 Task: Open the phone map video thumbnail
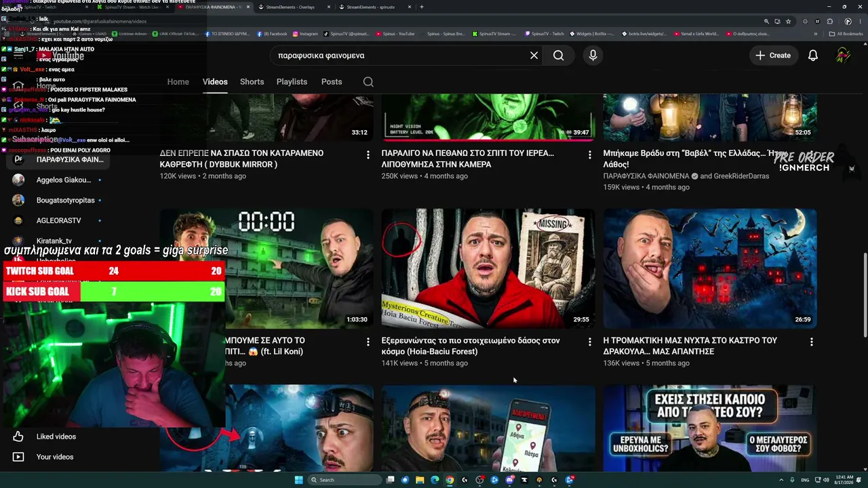488,428
